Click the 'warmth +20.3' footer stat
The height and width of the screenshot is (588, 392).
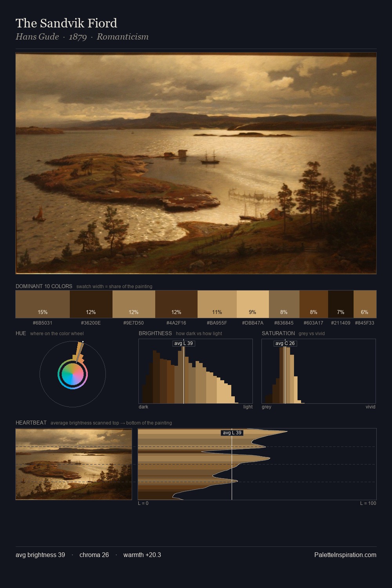click(142, 555)
